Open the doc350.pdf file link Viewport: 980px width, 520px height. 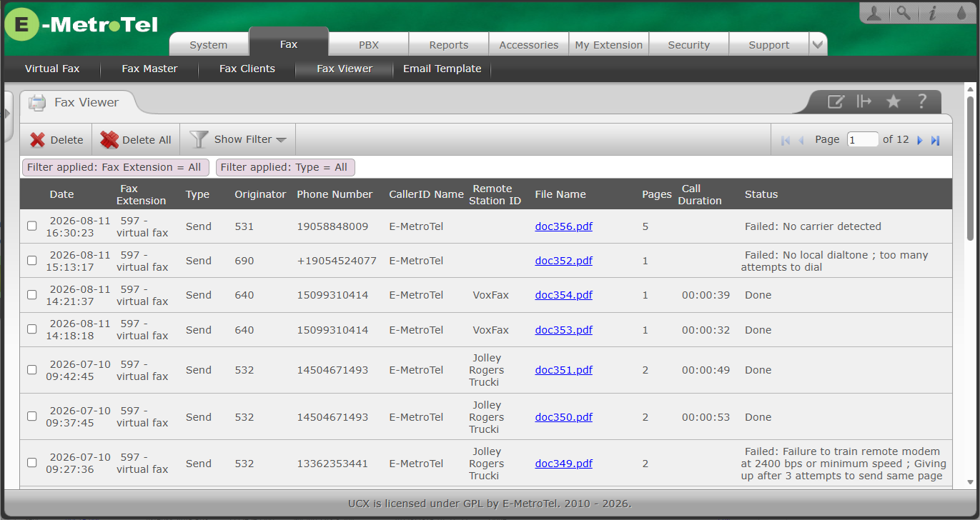[564, 417]
